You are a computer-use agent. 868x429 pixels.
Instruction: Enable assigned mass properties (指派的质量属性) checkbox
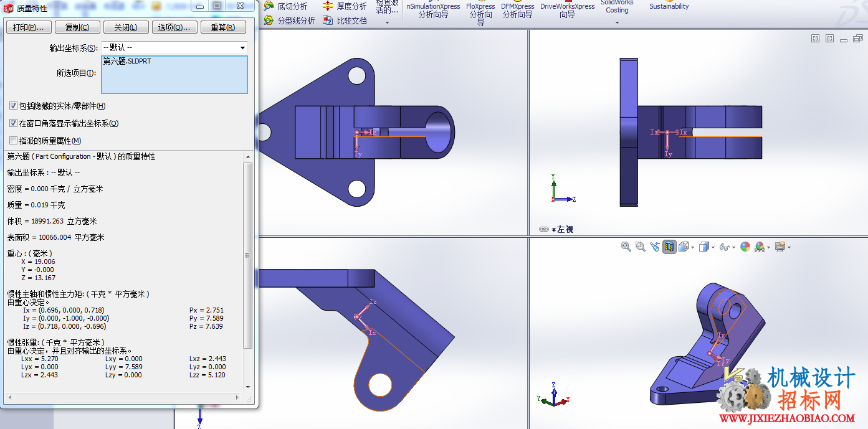click(14, 141)
